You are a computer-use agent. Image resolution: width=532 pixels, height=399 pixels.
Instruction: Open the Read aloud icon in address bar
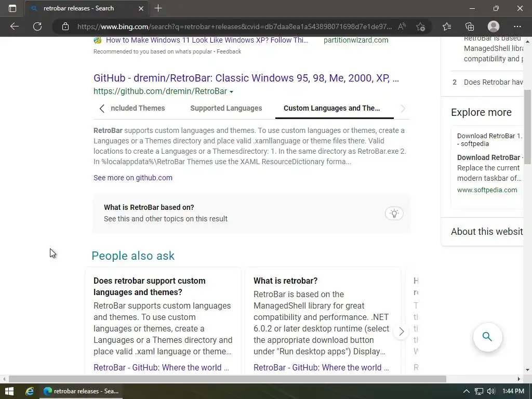[402, 26]
